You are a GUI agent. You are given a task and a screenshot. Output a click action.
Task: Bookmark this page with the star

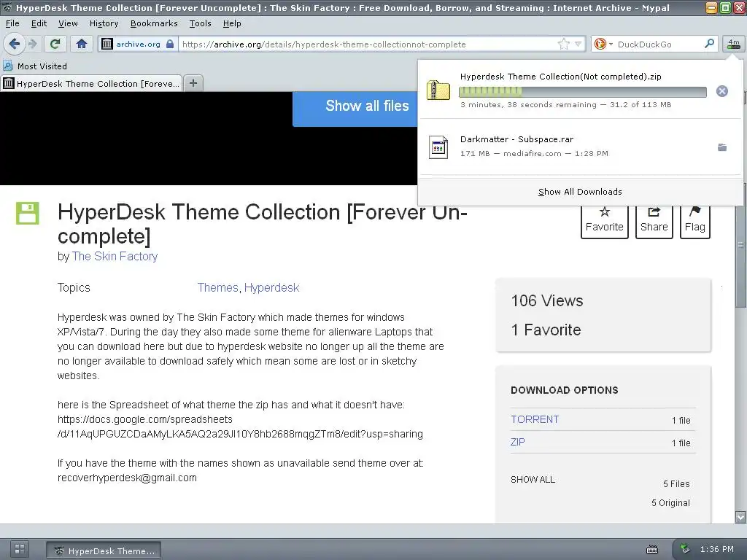(x=564, y=44)
